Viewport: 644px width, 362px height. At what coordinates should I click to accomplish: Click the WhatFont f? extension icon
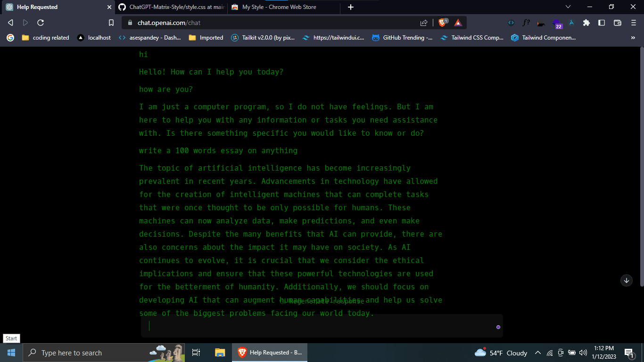(526, 23)
